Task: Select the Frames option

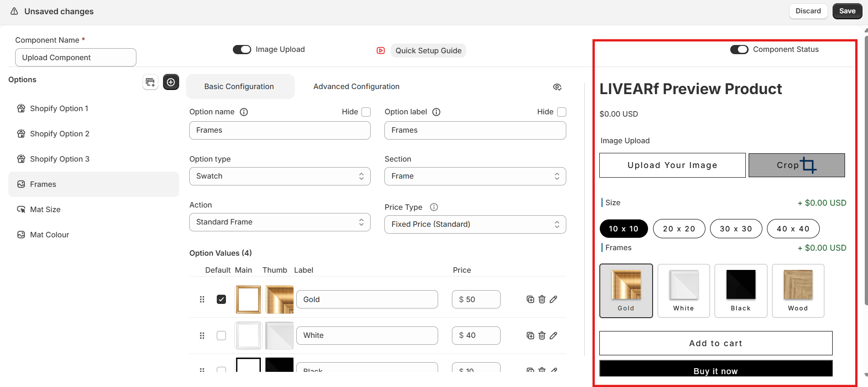Action: (94, 184)
